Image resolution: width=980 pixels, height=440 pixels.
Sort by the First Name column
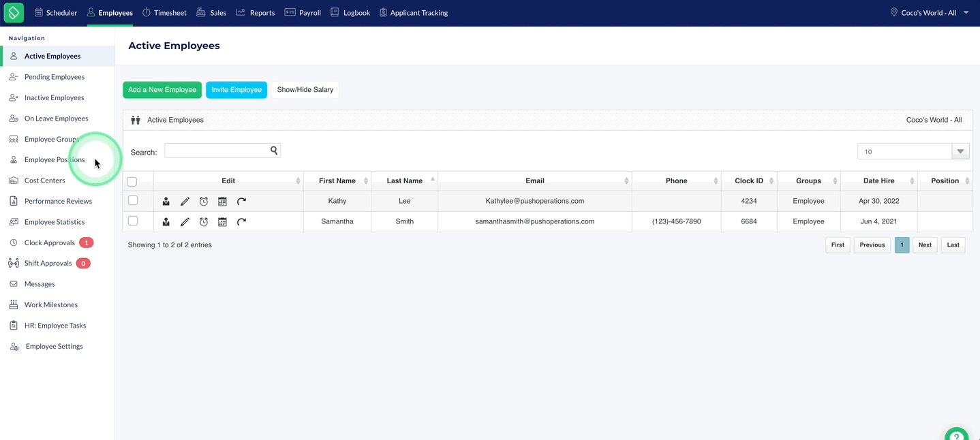(x=337, y=181)
